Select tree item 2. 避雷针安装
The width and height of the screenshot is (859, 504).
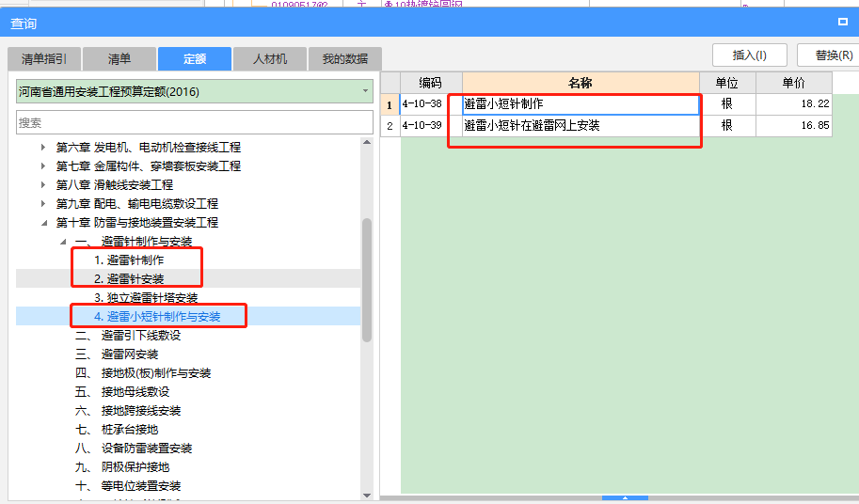pos(129,279)
